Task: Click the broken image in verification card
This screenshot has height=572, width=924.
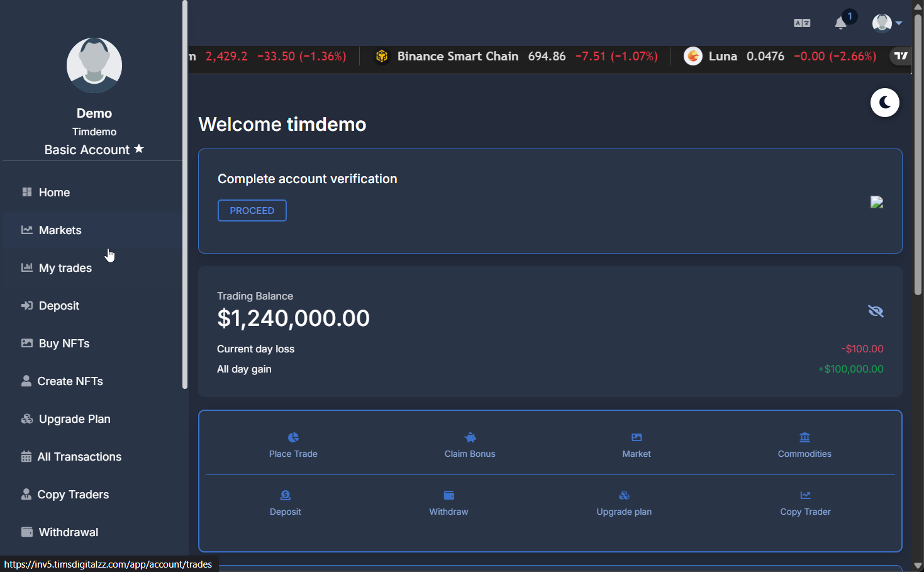Action: (877, 202)
